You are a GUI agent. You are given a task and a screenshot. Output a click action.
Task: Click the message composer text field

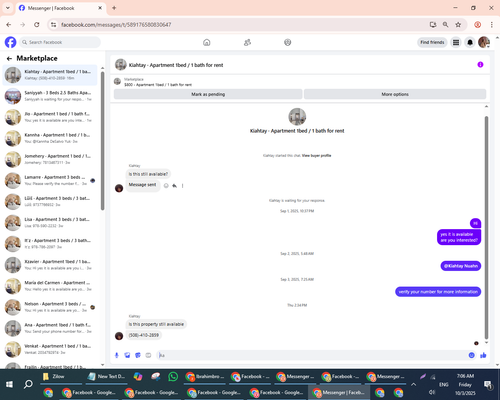tap(312, 355)
